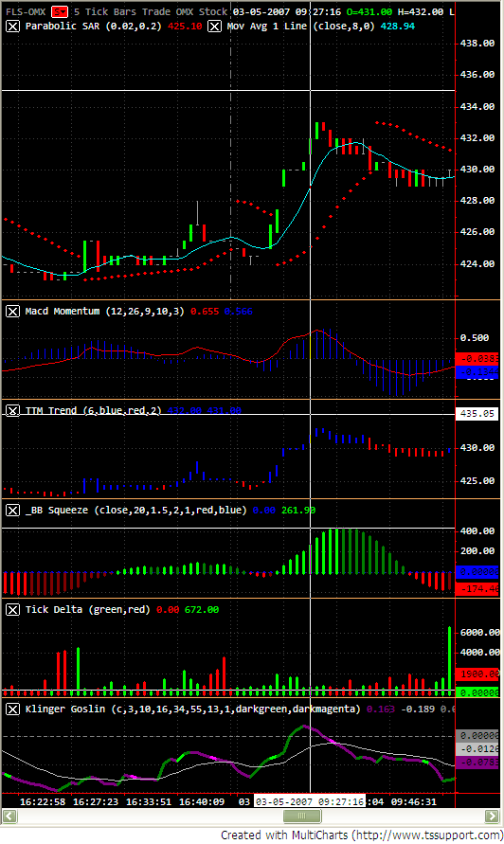The height and width of the screenshot is (844, 504).
Task: Click the 400.00 BB Squeeze axis label
Action: [477, 530]
